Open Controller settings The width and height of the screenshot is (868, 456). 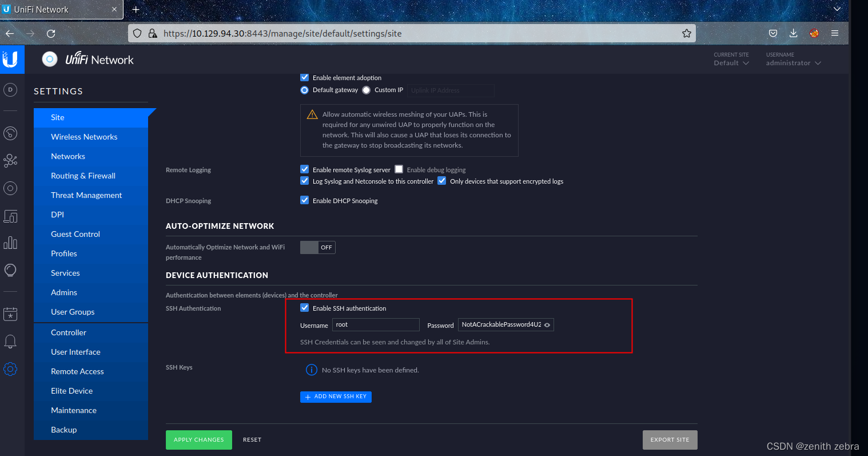91,332
